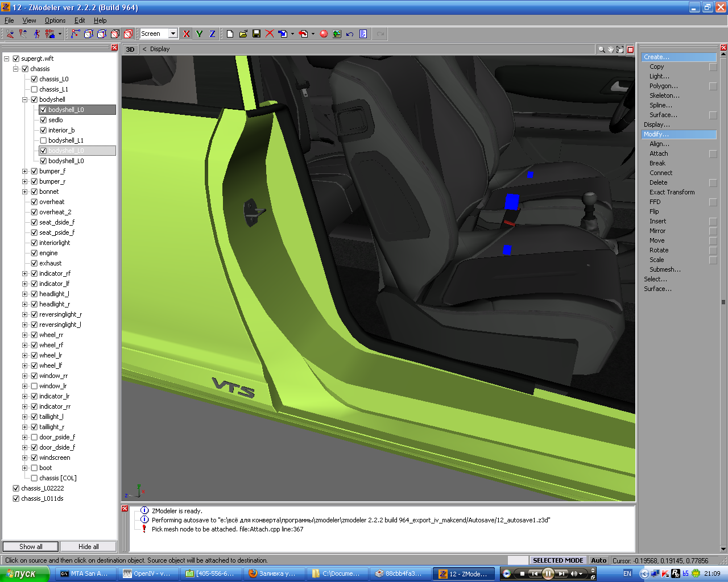
Task: Toggle the Z axis constraint button
Action: pyautogui.click(x=212, y=34)
